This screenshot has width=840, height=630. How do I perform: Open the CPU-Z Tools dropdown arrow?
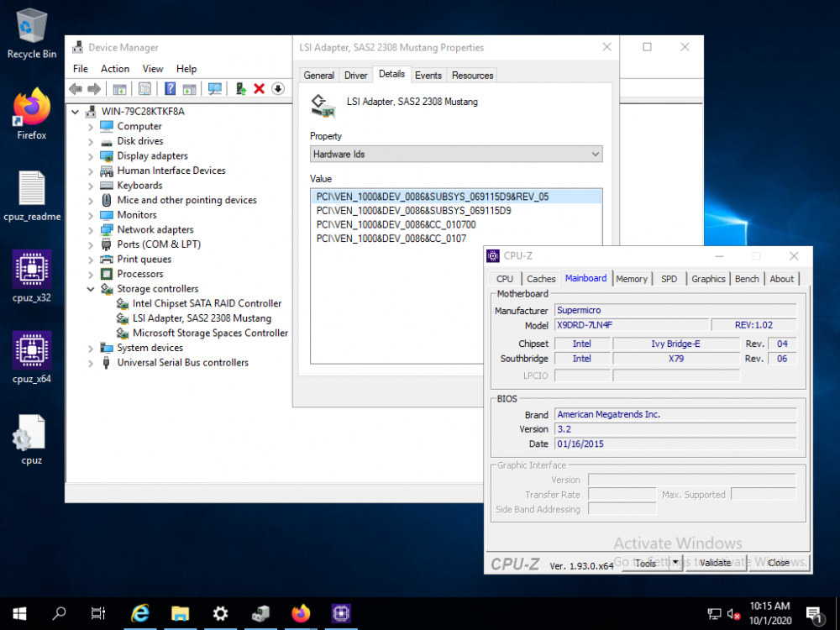(x=676, y=562)
